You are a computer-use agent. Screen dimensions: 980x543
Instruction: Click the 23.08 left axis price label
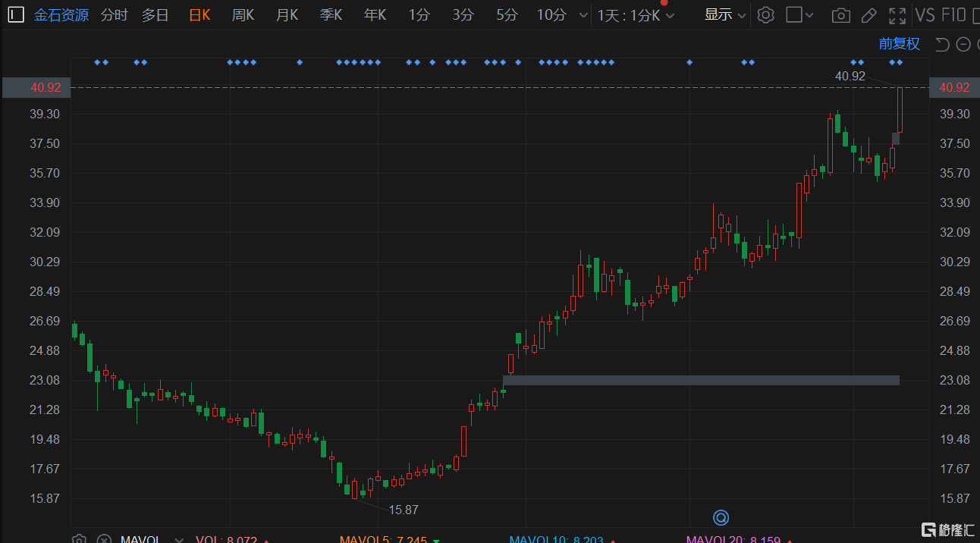click(x=45, y=380)
